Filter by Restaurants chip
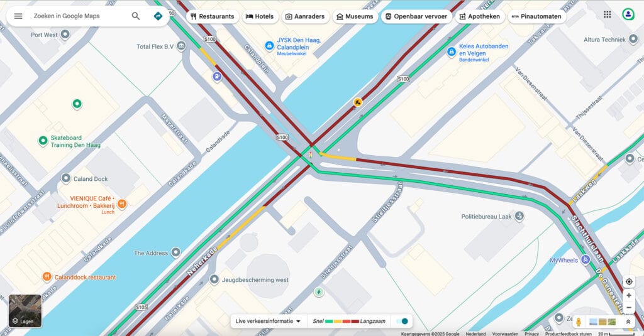The width and height of the screenshot is (644, 336). [213, 16]
